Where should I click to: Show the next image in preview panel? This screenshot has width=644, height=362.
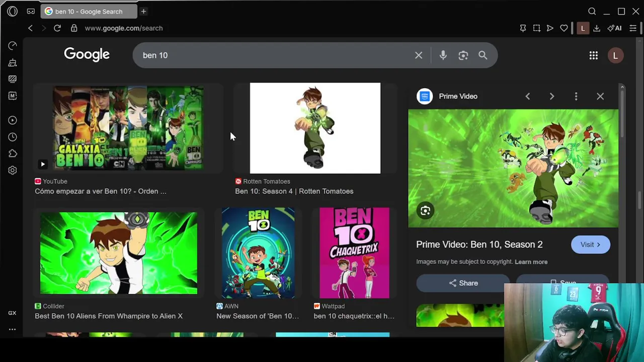coord(552,96)
